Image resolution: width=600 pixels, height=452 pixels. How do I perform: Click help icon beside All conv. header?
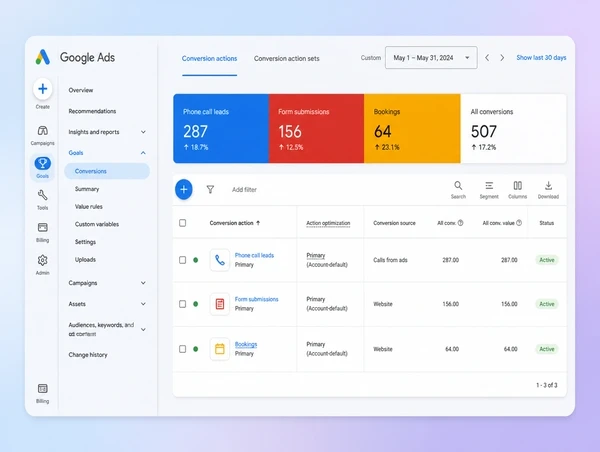coord(460,223)
